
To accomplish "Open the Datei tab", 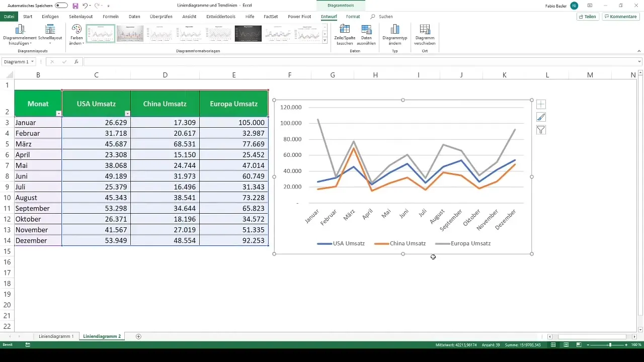I will click(x=9, y=17).
